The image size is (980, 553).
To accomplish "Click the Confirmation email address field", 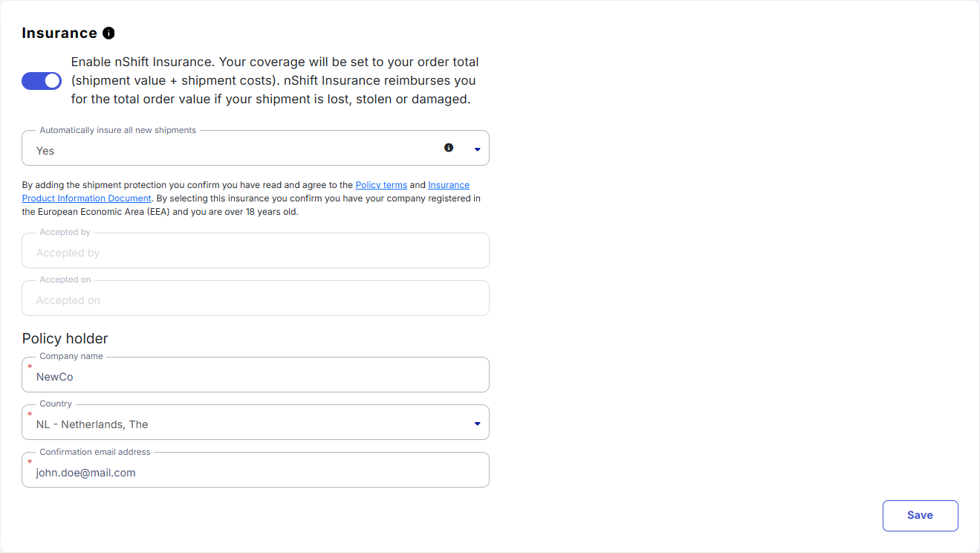I will pos(256,472).
